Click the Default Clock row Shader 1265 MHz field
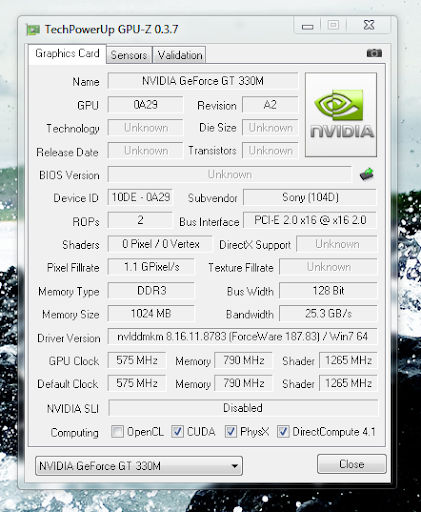 pyautogui.click(x=348, y=383)
